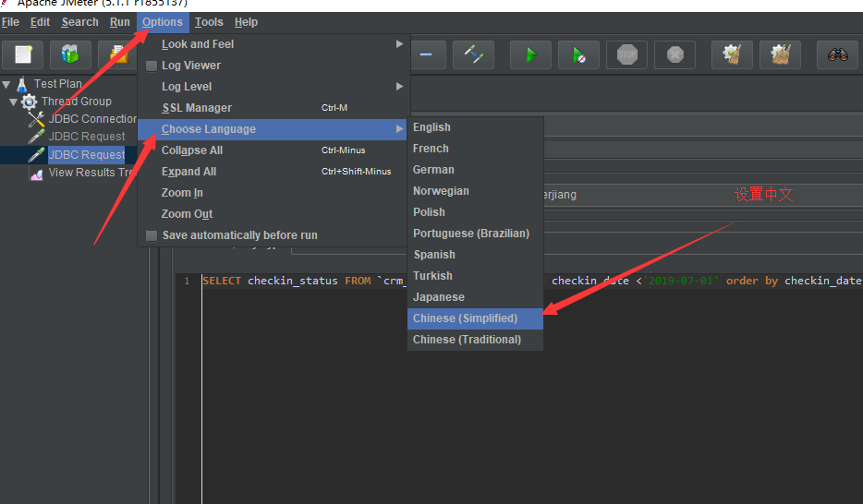Open the Tools menu
The width and height of the screenshot is (863, 504).
point(209,22)
